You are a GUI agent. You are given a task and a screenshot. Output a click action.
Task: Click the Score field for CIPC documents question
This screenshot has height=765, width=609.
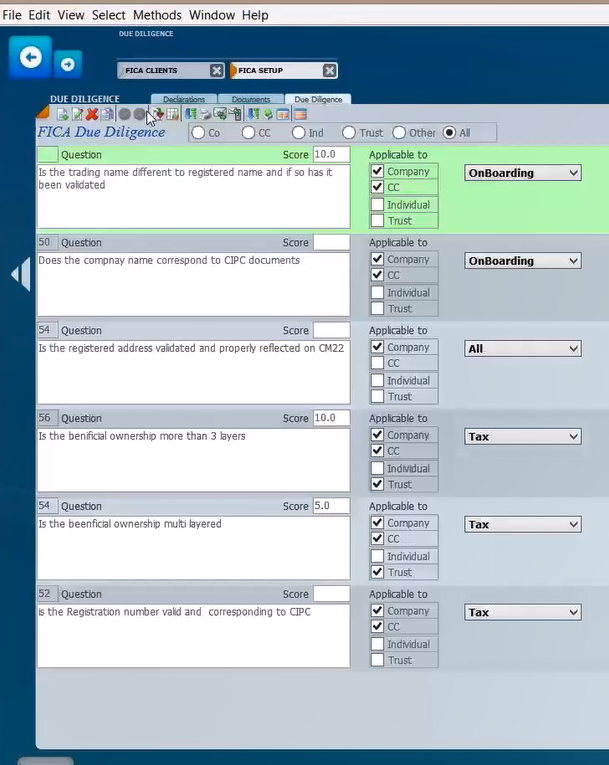coord(331,243)
